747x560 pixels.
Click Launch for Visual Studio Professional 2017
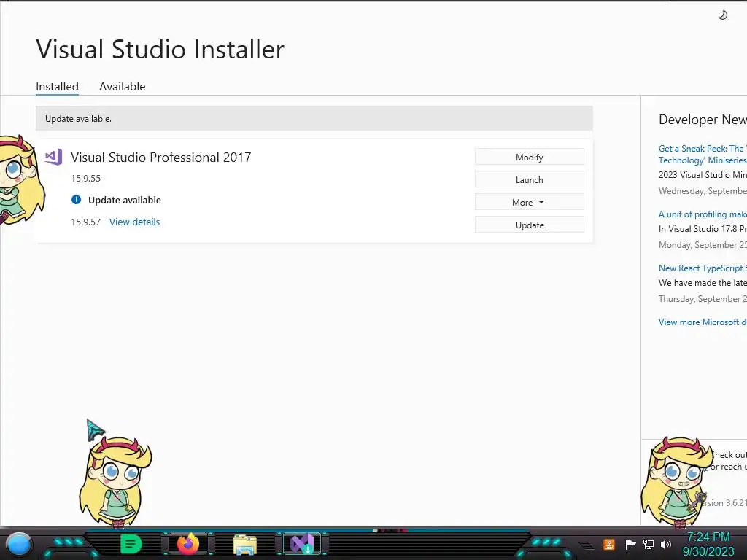(x=530, y=179)
